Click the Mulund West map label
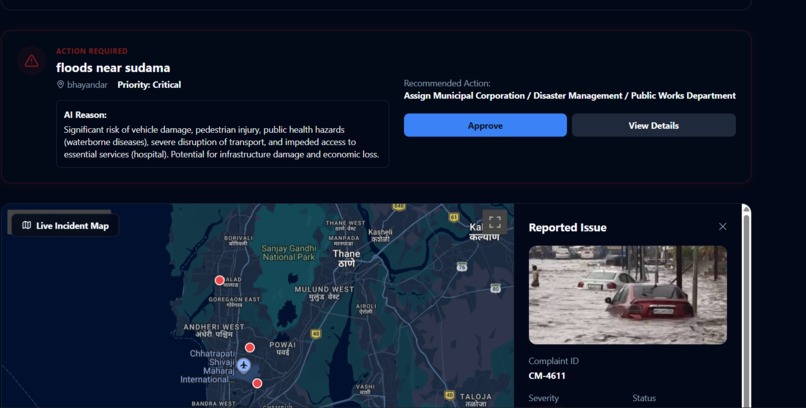 [x=324, y=293]
